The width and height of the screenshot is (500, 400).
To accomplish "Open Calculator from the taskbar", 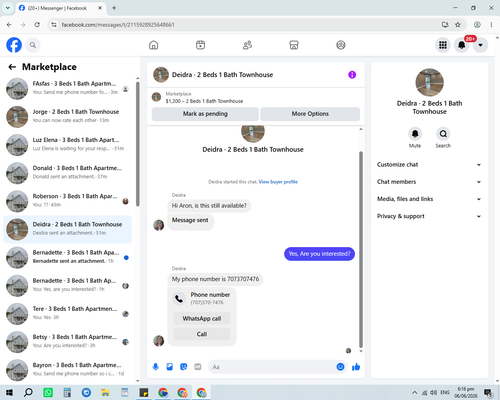I will 67,392.
